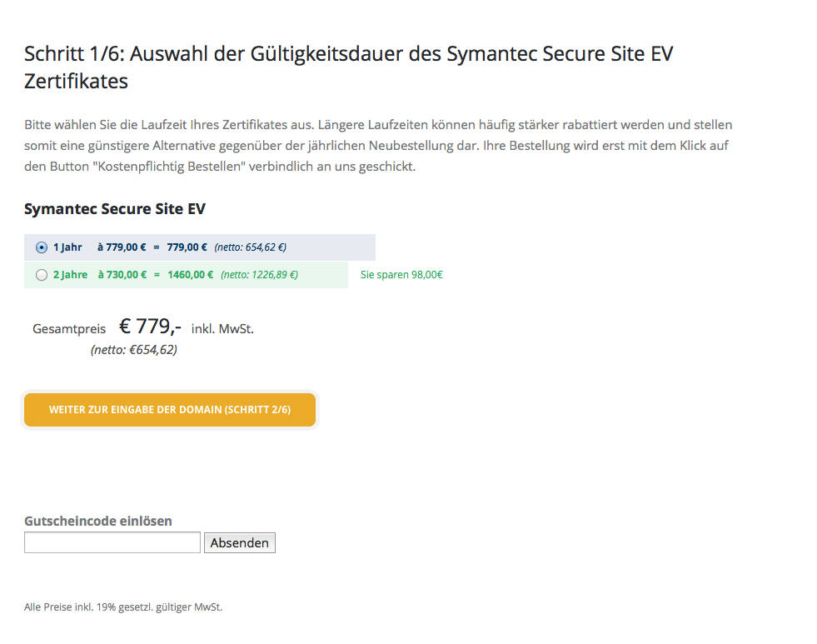Select the 2 Jahre radio button

pos(42,275)
